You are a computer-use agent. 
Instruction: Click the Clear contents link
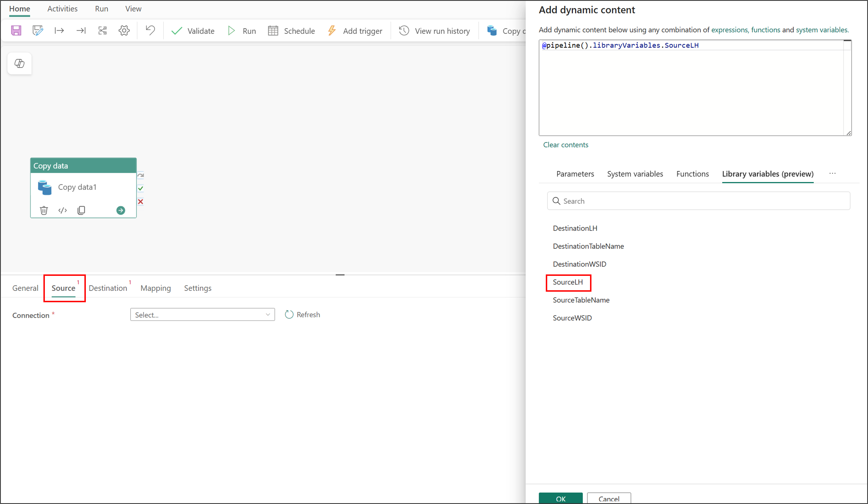click(565, 145)
